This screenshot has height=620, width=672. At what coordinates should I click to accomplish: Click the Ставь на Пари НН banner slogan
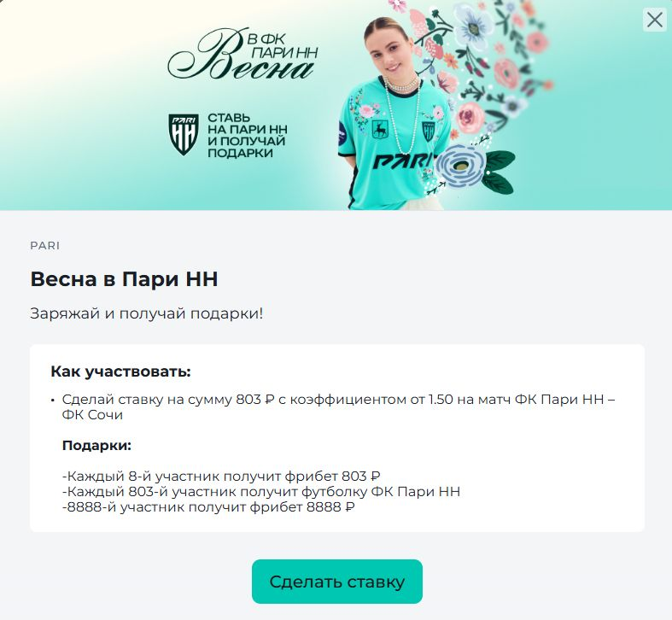[248, 136]
